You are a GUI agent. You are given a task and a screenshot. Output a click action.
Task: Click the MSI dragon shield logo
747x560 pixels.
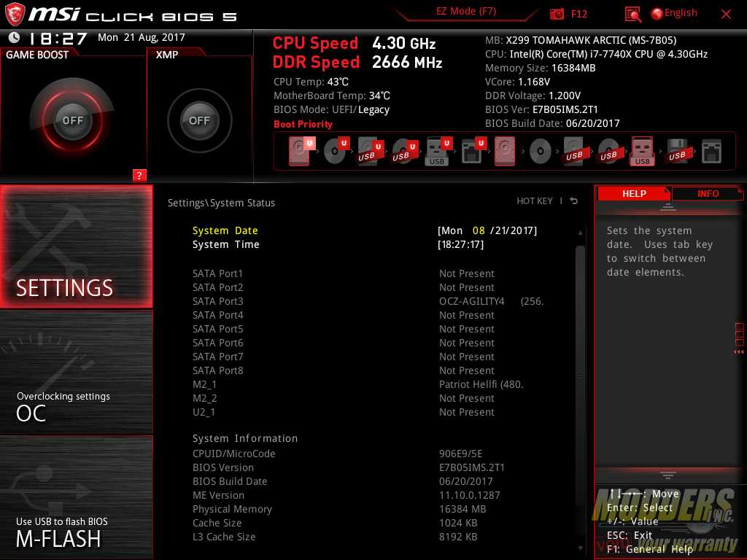click(15, 14)
